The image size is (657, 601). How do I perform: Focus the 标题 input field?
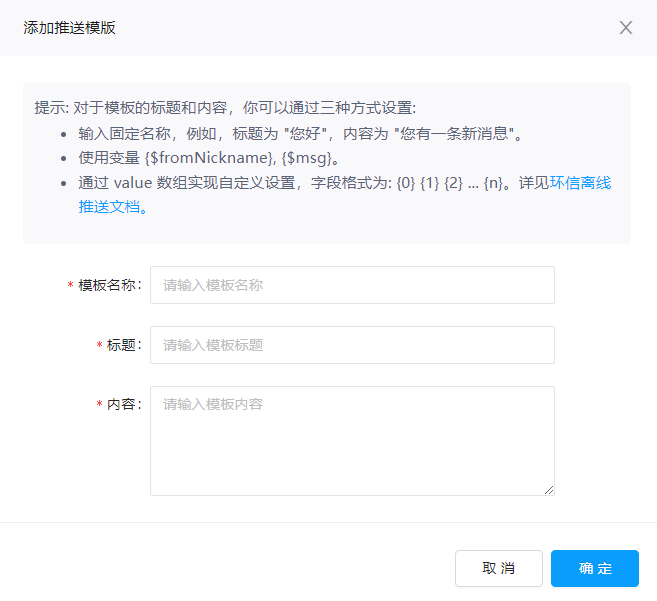click(x=352, y=345)
